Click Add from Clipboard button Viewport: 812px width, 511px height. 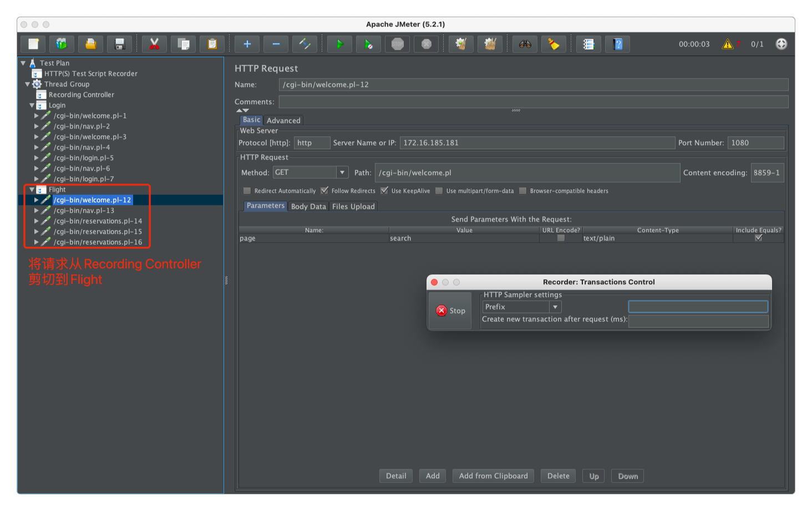[494, 476]
